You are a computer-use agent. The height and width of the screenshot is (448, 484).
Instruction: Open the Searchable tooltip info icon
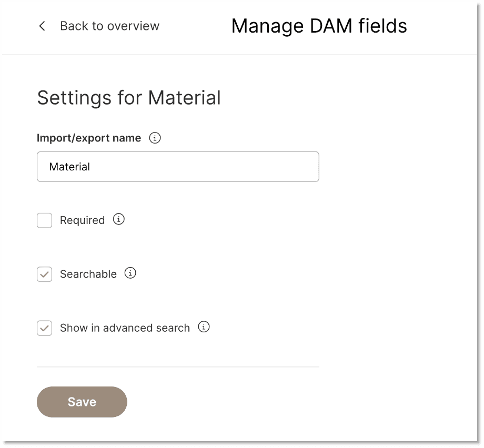point(130,273)
